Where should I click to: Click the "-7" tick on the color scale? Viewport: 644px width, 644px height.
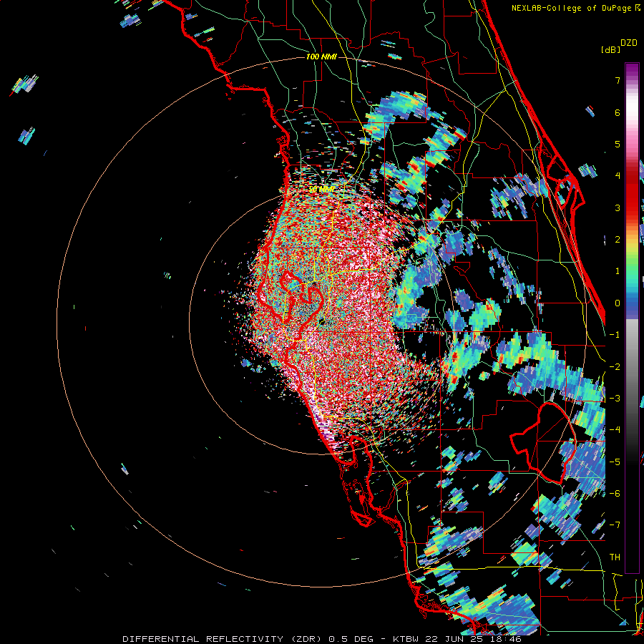tap(615, 525)
